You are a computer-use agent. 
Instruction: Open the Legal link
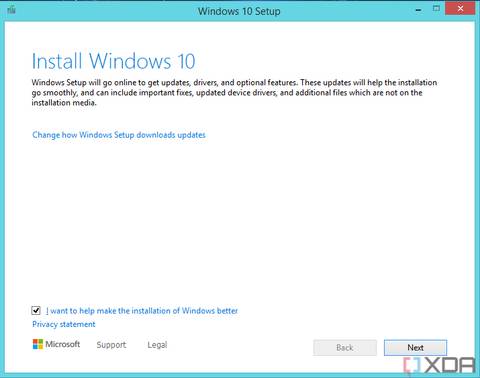point(157,345)
